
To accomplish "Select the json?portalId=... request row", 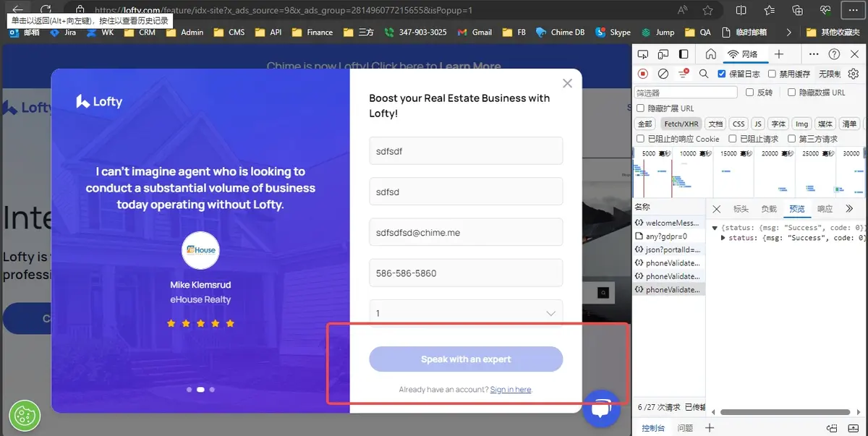I will (x=669, y=249).
